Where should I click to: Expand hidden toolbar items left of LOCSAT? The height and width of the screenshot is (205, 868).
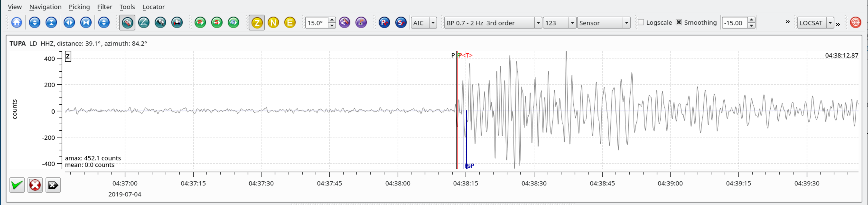[788, 22]
